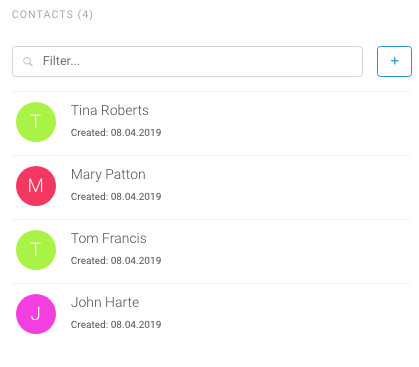Image resolution: width=419 pixels, height=367 pixels.
Task: Open the John Harte contact name
Action: click(x=105, y=302)
